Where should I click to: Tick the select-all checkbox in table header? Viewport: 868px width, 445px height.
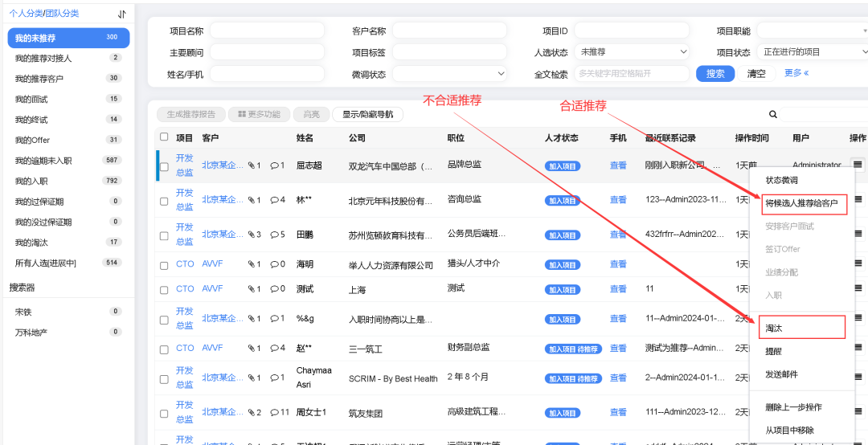pyautogui.click(x=164, y=137)
